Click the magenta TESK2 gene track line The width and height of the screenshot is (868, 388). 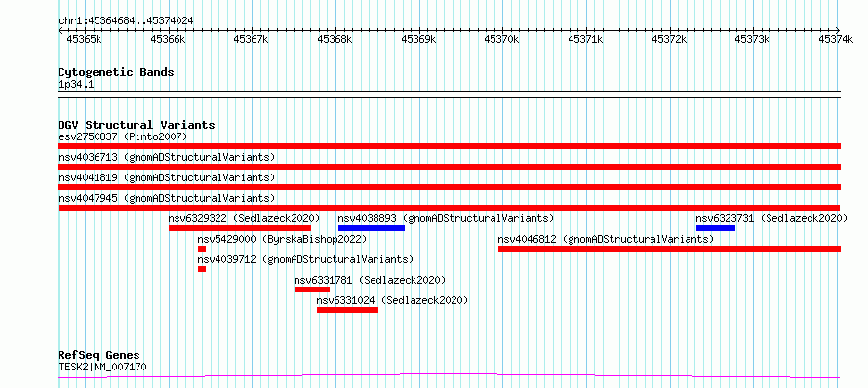pos(449,376)
